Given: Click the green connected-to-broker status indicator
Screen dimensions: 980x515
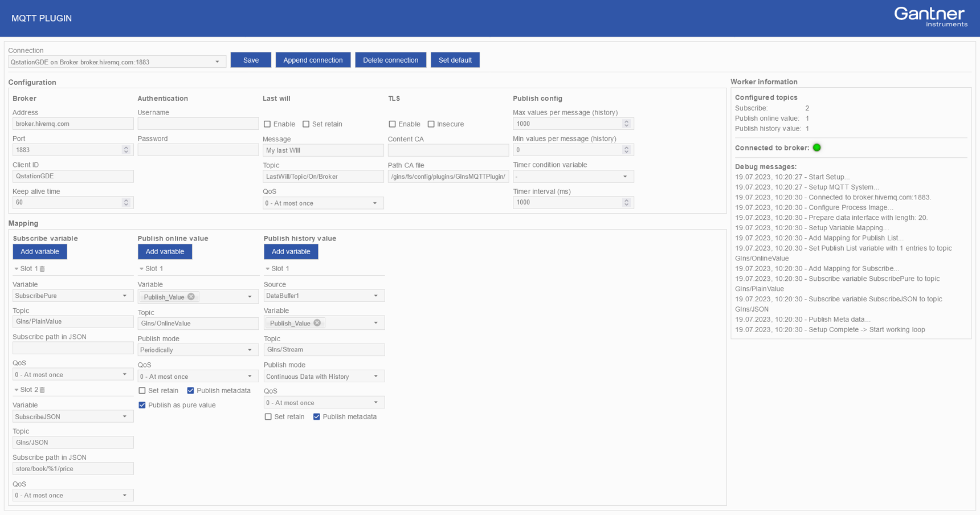Looking at the screenshot, I should pos(816,147).
